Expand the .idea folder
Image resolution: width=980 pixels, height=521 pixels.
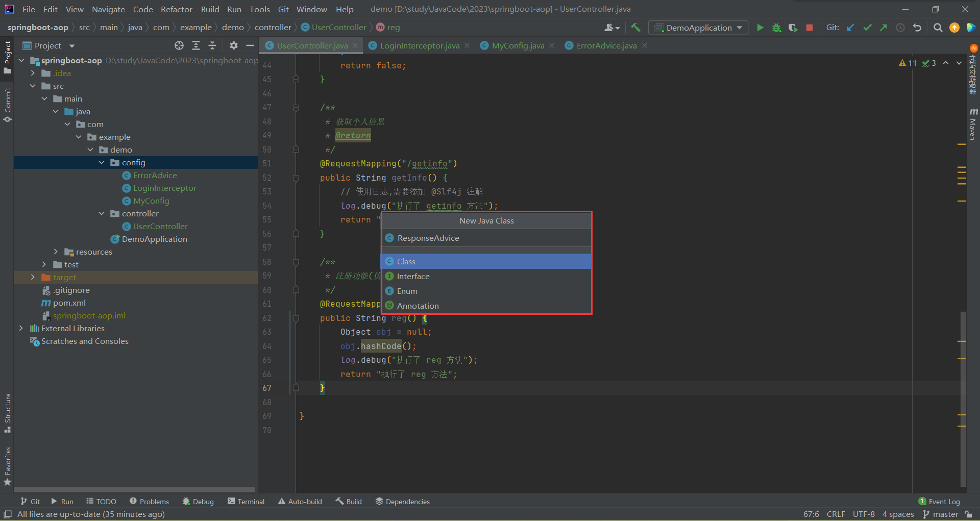coord(33,73)
